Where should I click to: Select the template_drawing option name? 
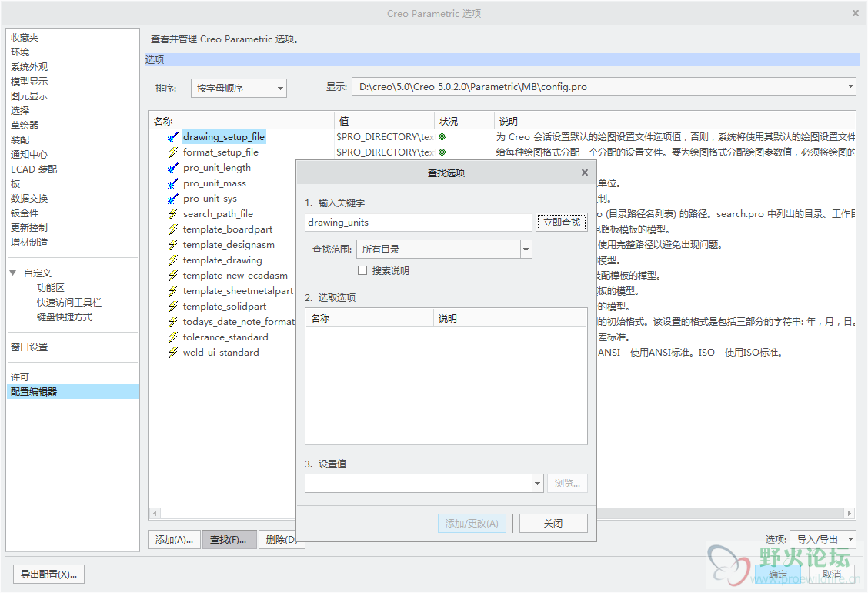pyautogui.click(x=222, y=260)
